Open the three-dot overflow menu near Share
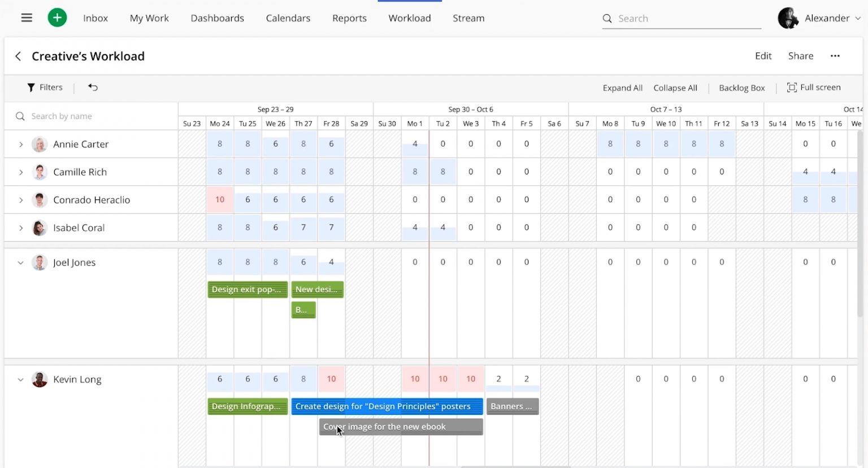868x468 pixels. [835, 56]
